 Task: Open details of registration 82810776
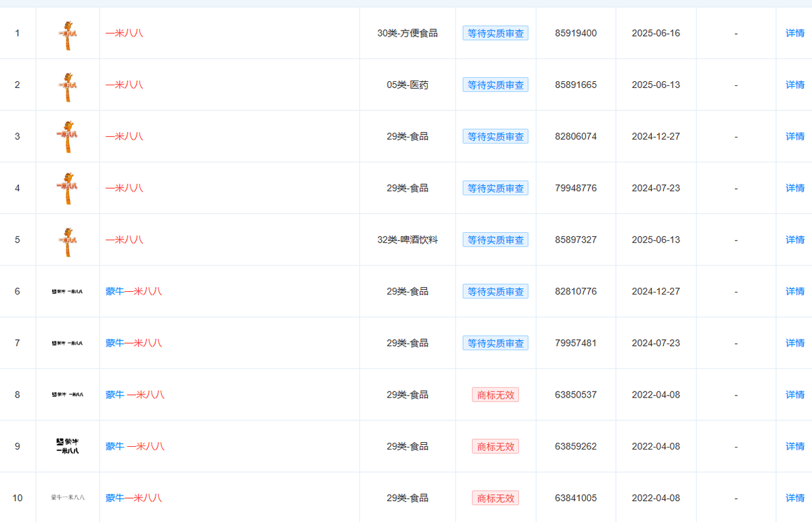point(794,291)
